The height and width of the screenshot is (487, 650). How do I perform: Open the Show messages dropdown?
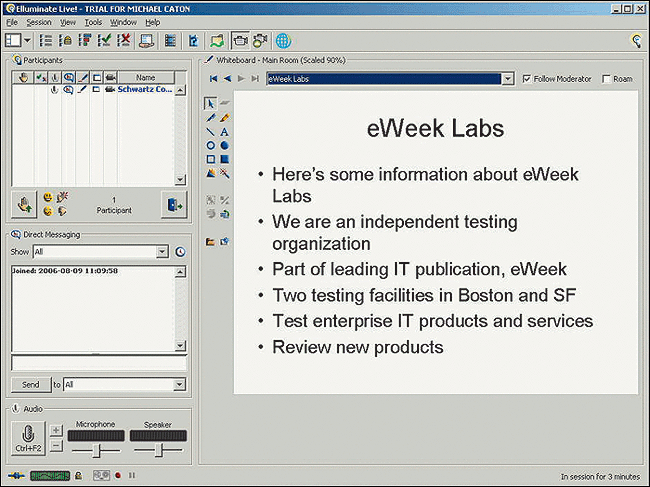pyautogui.click(x=162, y=252)
